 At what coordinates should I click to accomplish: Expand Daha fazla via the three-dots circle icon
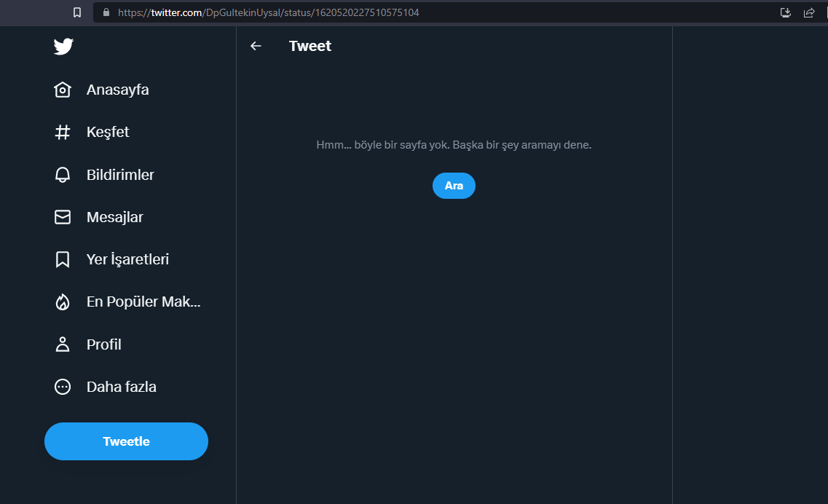point(63,387)
